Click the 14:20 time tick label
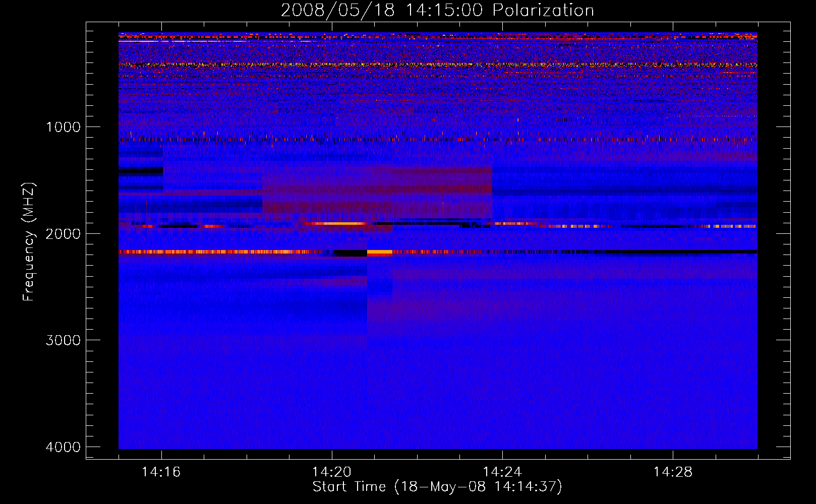816x504 pixels. (x=332, y=472)
